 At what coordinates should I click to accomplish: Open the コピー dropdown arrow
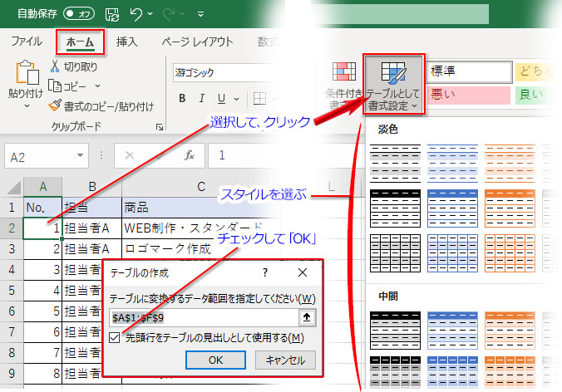[x=97, y=86]
